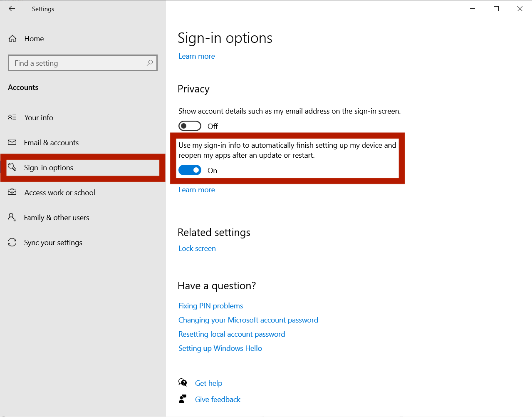Turn off the use sign-in info toggle

click(x=190, y=170)
